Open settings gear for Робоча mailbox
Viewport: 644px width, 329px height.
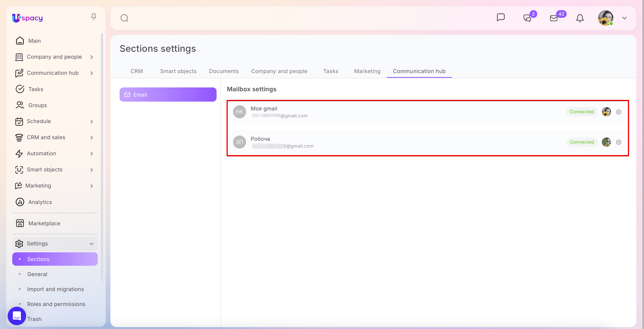(x=619, y=142)
